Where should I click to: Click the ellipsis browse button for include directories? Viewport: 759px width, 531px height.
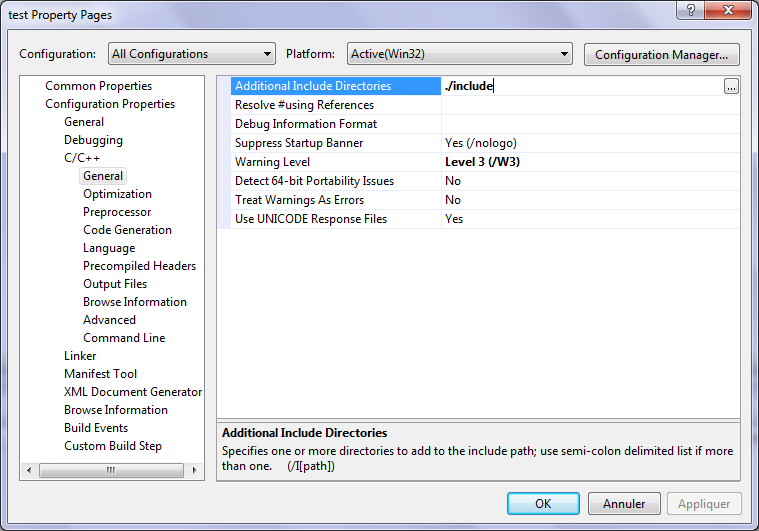point(731,87)
